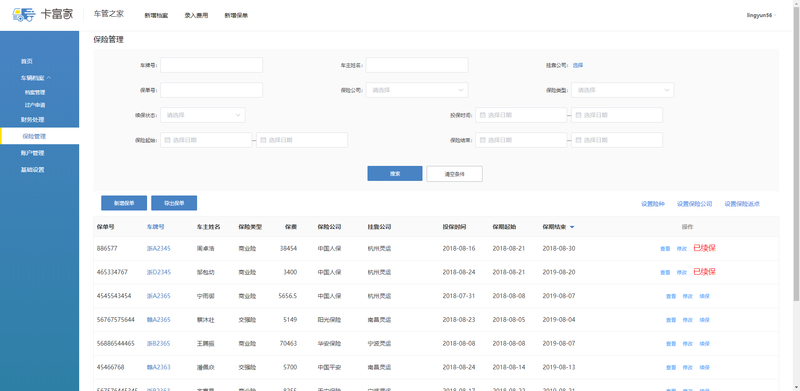Viewport: 800px width, 391px height.
Task: Click 续保 for policy 45466768
Action: click(705, 368)
